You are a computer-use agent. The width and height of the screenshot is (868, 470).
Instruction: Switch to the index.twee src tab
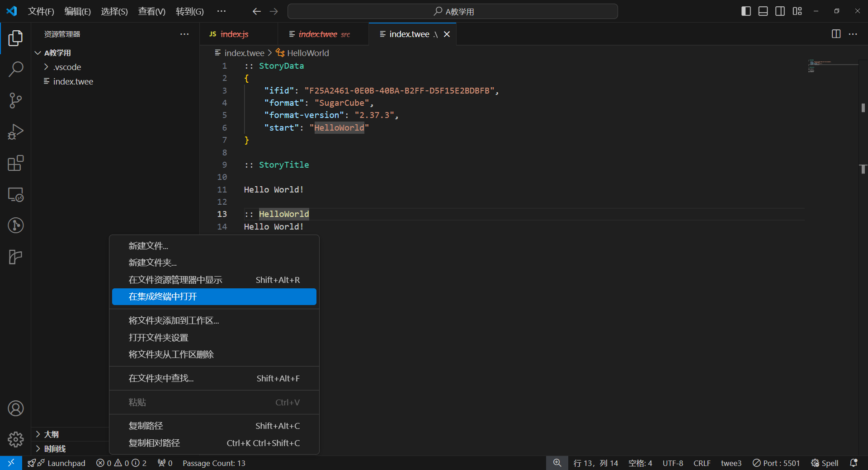324,34
